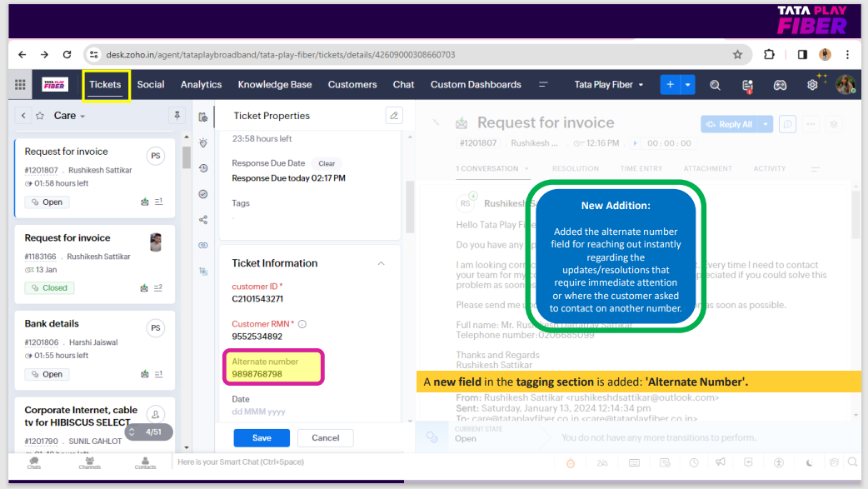868x489 pixels.
Task: Click the Tata Play Fiber logo in navbar
Action: pos(55,85)
